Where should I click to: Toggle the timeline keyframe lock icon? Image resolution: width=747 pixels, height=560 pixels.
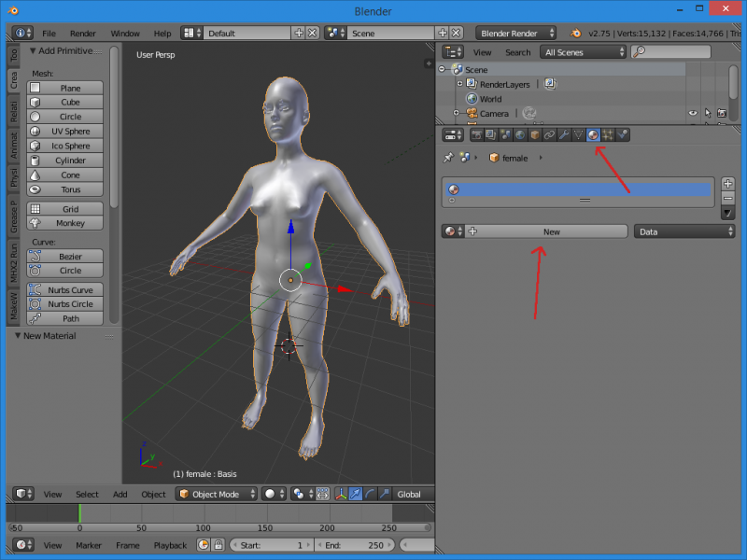pyautogui.click(x=218, y=545)
